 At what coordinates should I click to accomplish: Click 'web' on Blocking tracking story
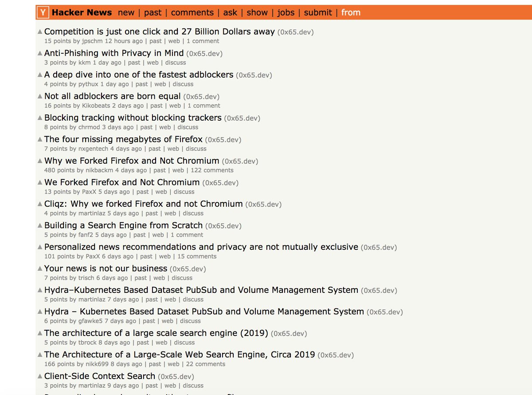point(165,127)
